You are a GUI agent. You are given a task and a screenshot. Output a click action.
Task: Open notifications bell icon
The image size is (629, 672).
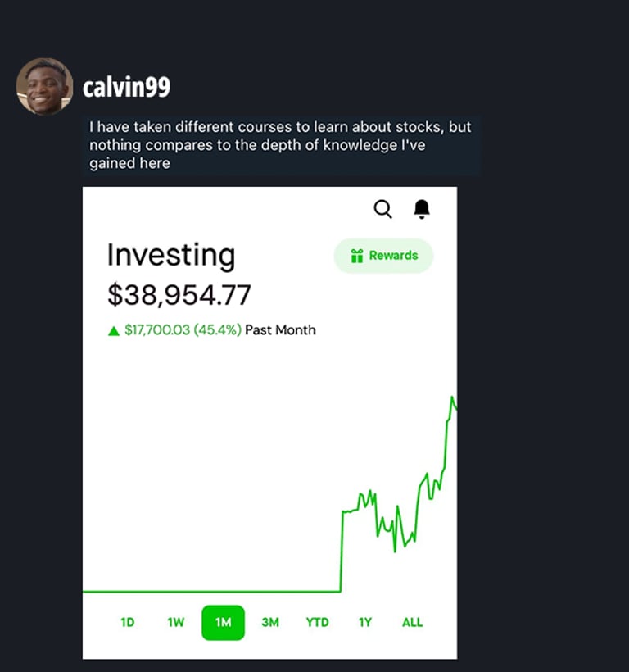pos(422,209)
